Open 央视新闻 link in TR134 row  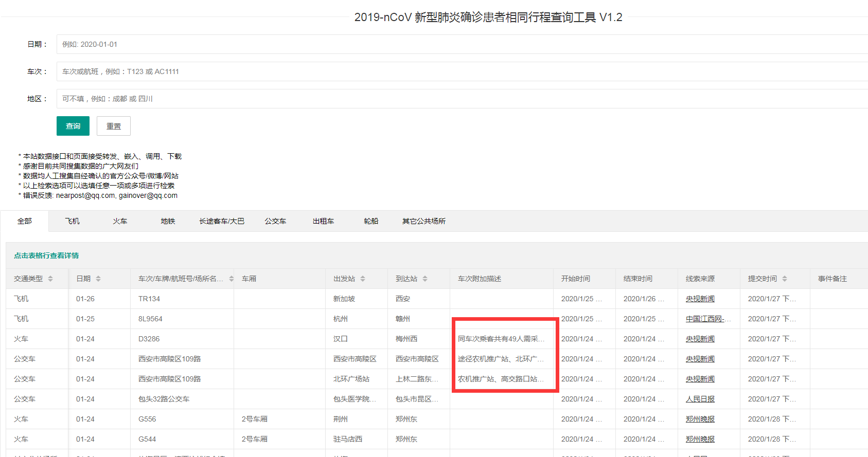(x=700, y=299)
